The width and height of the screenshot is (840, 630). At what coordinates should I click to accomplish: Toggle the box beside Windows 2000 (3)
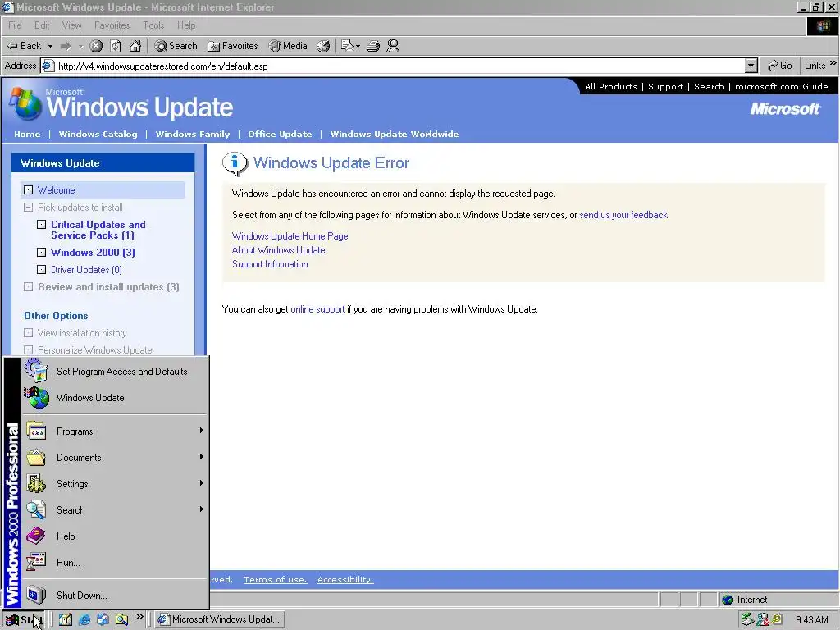41,253
